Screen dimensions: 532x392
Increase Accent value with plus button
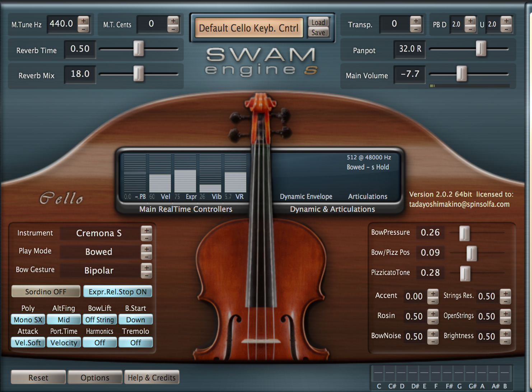(x=433, y=293)
